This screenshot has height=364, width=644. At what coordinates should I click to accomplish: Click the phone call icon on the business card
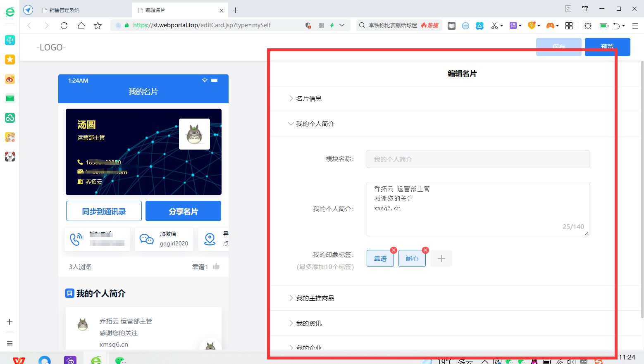pyautogui.click(x=76, y=238)
